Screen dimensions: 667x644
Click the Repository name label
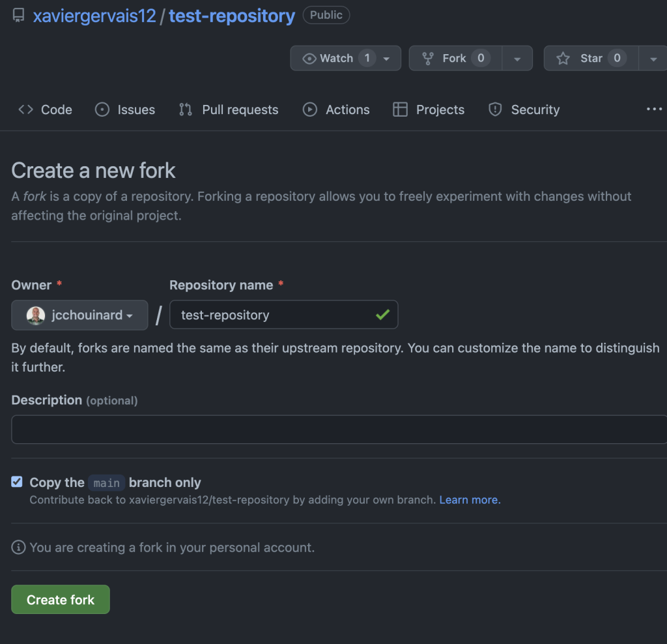pos(221,285)
